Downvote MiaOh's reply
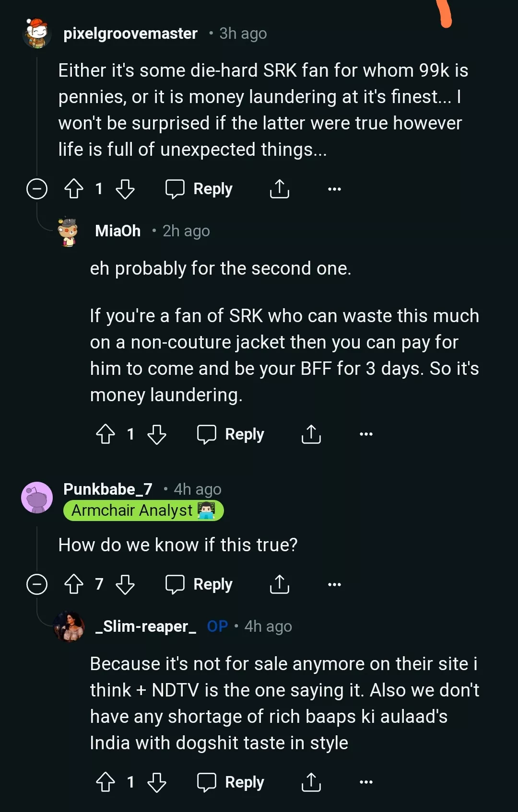 (x=157, y=434)
